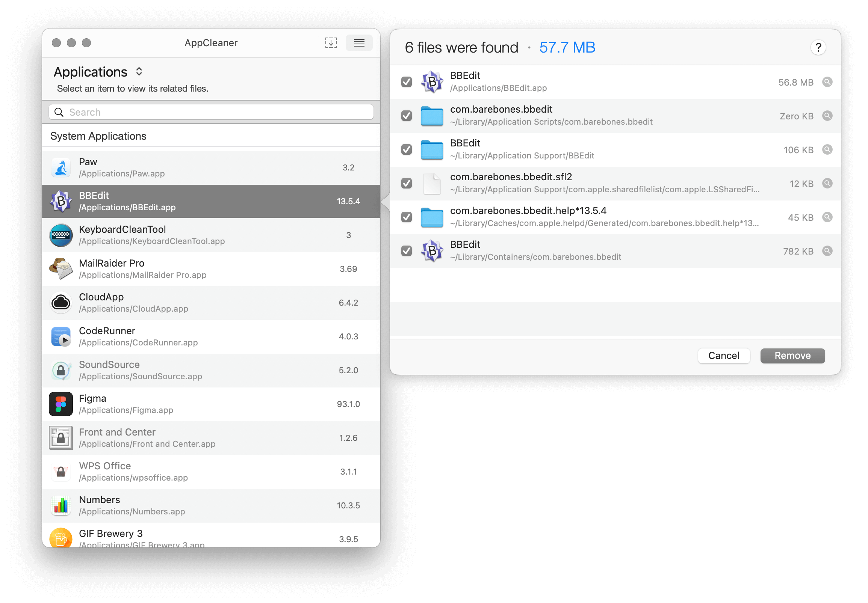Viewport: 868px width, 603px height.
Task: Expand the Applications sort dropdown
Action: click(x=139, y=72)
